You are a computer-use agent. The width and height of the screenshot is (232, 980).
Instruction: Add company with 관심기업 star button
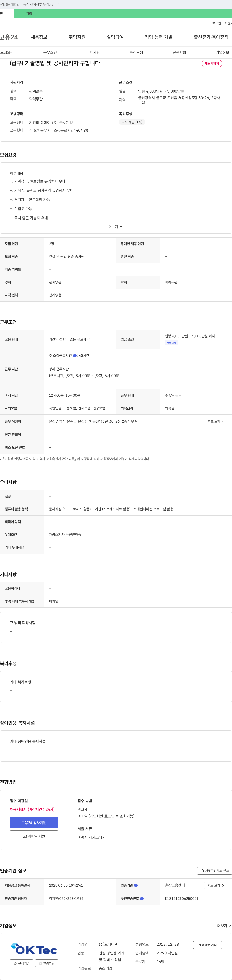pos(21,963)
